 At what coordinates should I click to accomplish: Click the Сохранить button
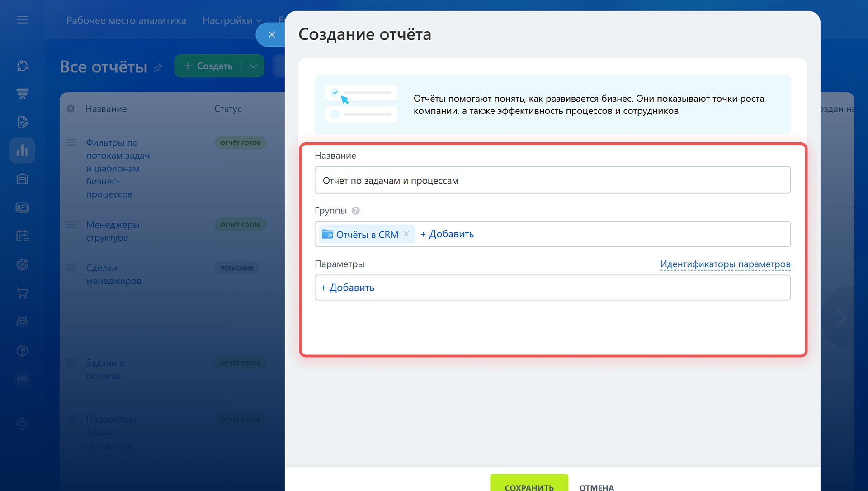point(528,485)
